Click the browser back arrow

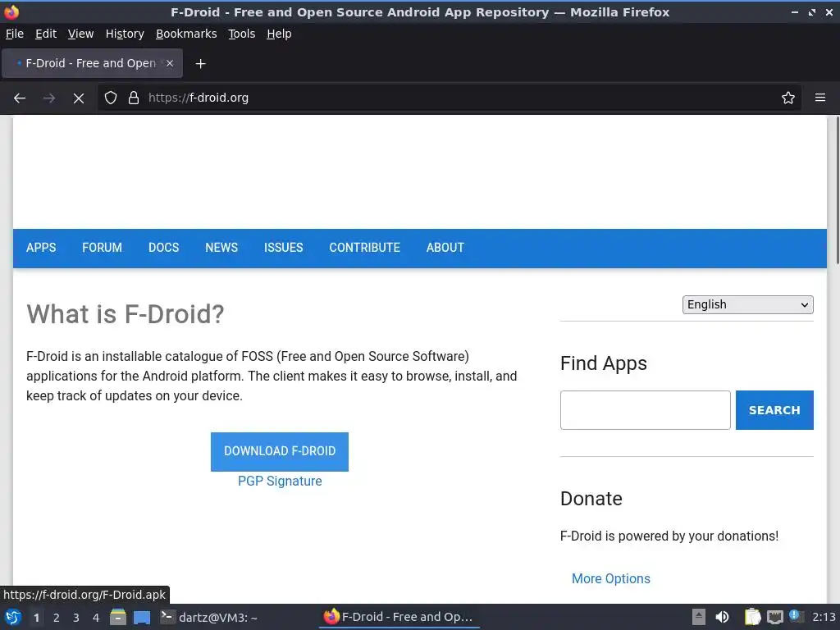point(20,98)
